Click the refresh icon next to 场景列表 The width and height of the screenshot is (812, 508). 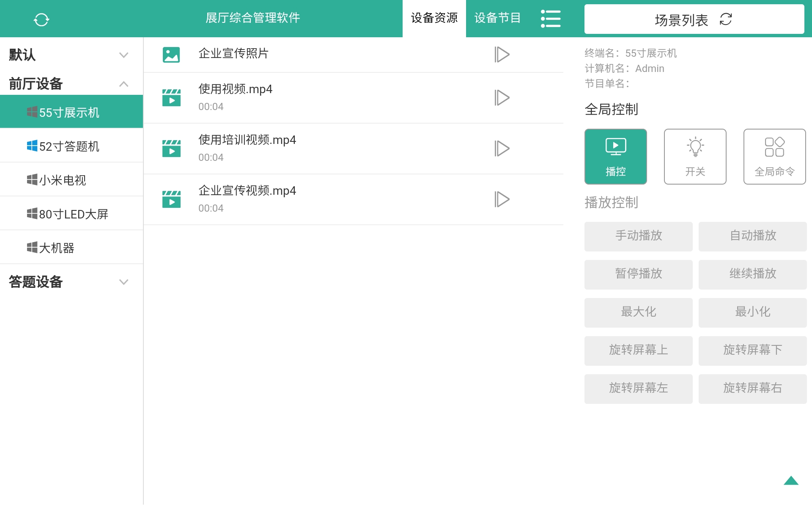tap(725, 19)
